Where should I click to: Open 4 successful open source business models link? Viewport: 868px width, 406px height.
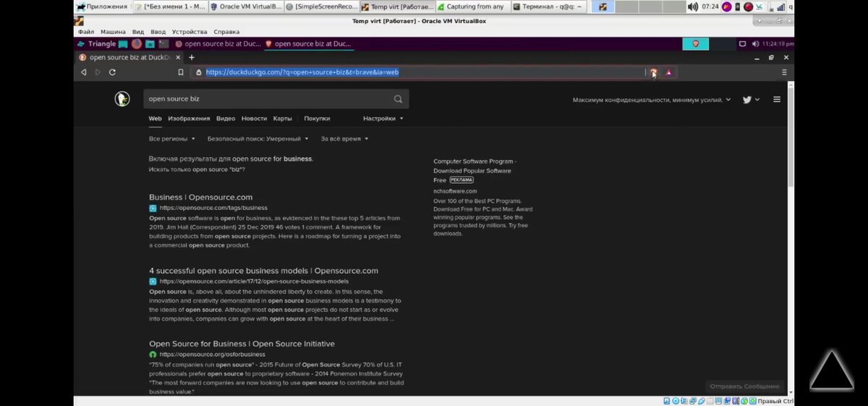263,271
